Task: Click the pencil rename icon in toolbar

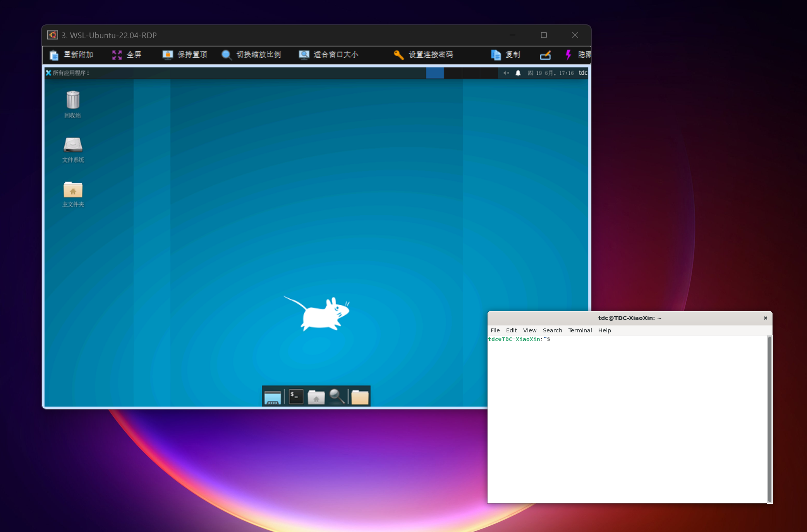Action: [x=545, y=55]
